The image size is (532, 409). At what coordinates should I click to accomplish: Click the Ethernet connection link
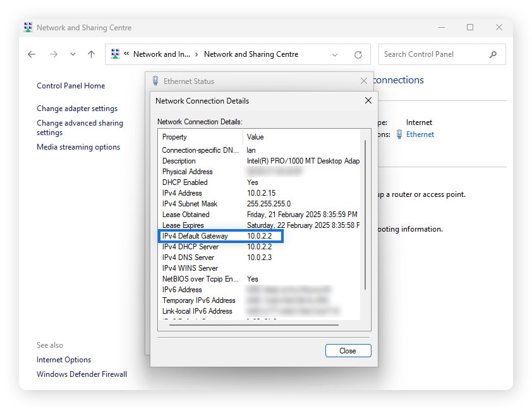[420, 134]
